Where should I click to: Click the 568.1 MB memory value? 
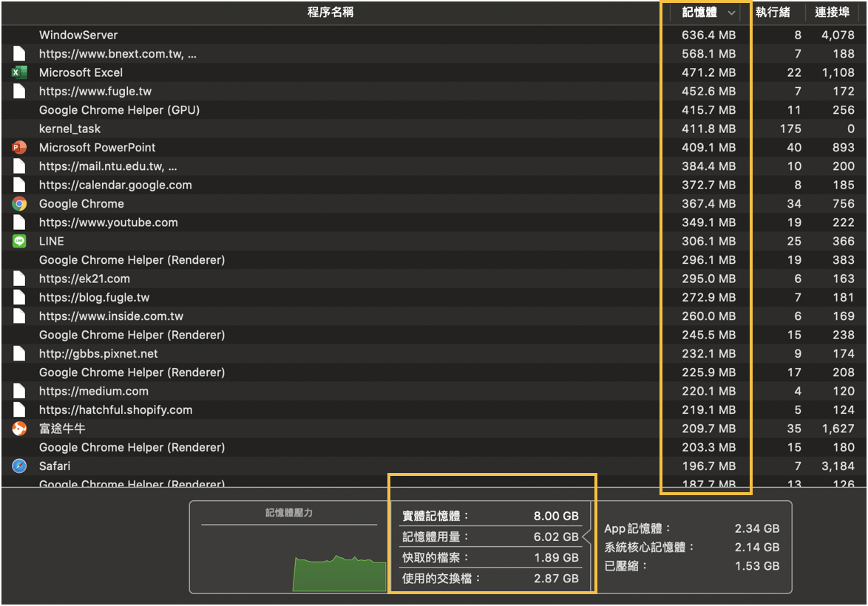pyautogui.click(x=708, y=54)
